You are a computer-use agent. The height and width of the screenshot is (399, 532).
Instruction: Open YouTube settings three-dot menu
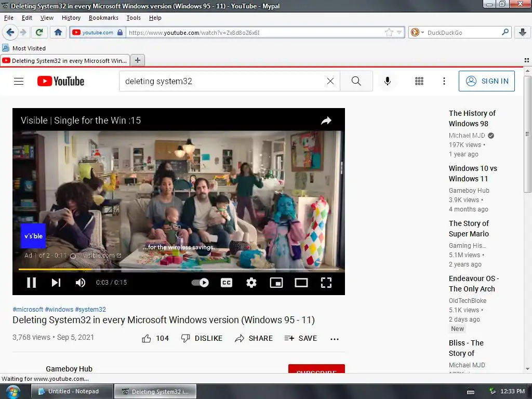444,81
